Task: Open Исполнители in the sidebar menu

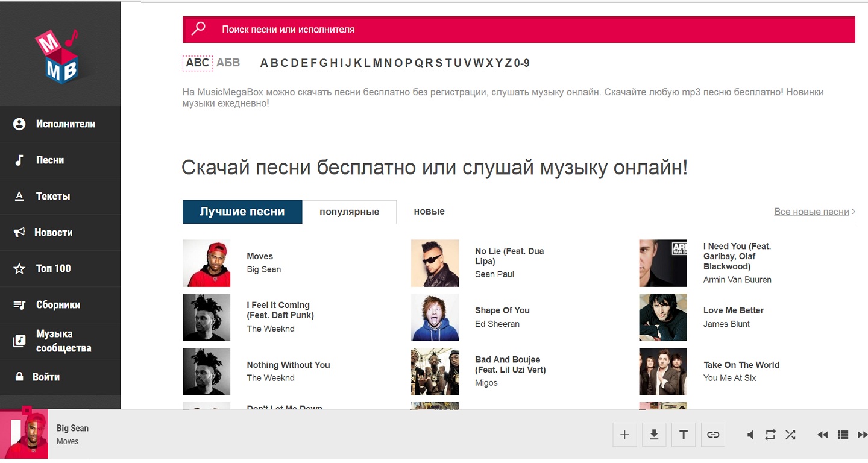Action: click(65, 124)
